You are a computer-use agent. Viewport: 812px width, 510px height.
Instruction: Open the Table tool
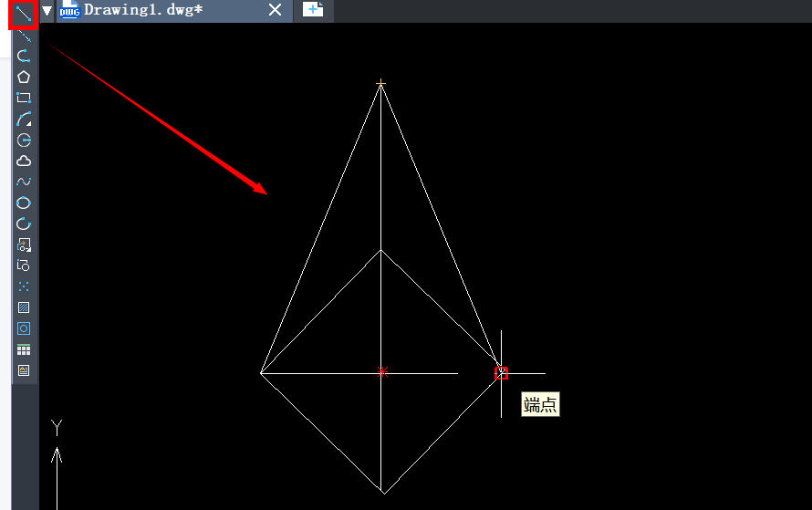pyautogui.click(x=24, y=350)
